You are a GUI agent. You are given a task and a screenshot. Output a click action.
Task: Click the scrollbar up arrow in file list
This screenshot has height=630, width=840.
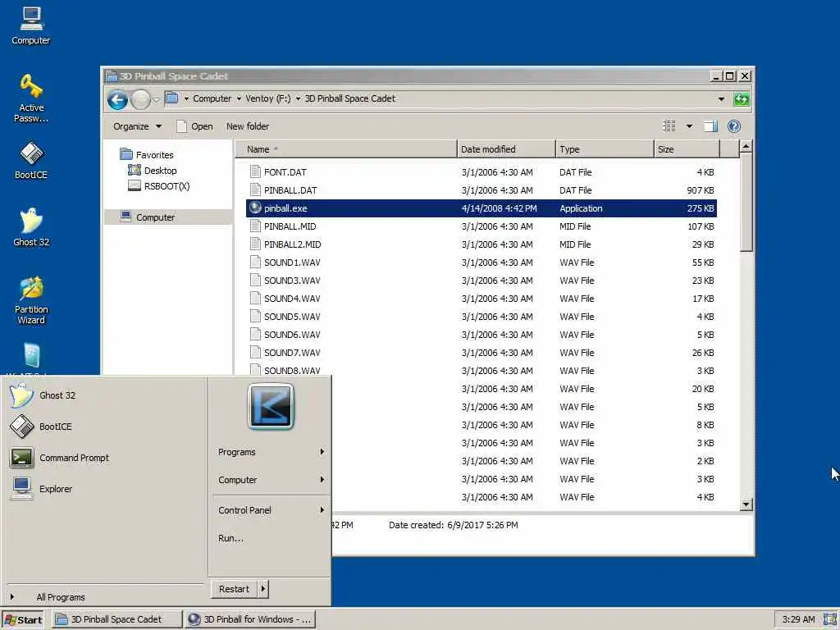(746, 146)
